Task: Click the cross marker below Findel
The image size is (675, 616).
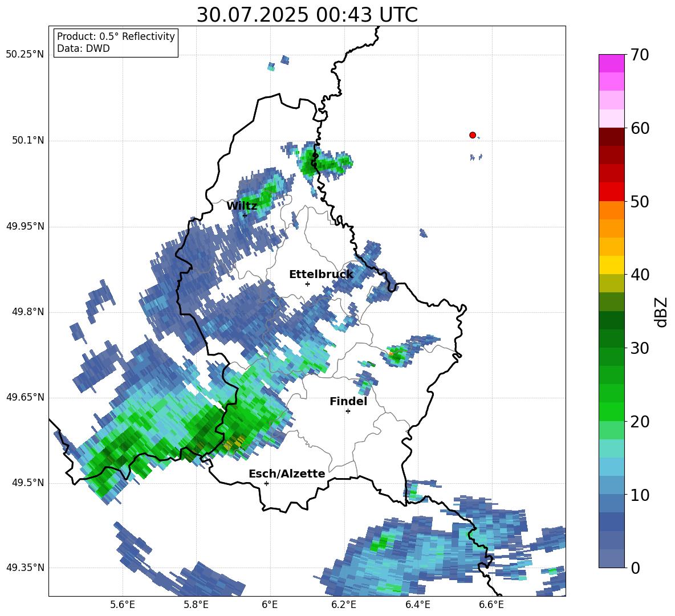Action: point(348,411)
